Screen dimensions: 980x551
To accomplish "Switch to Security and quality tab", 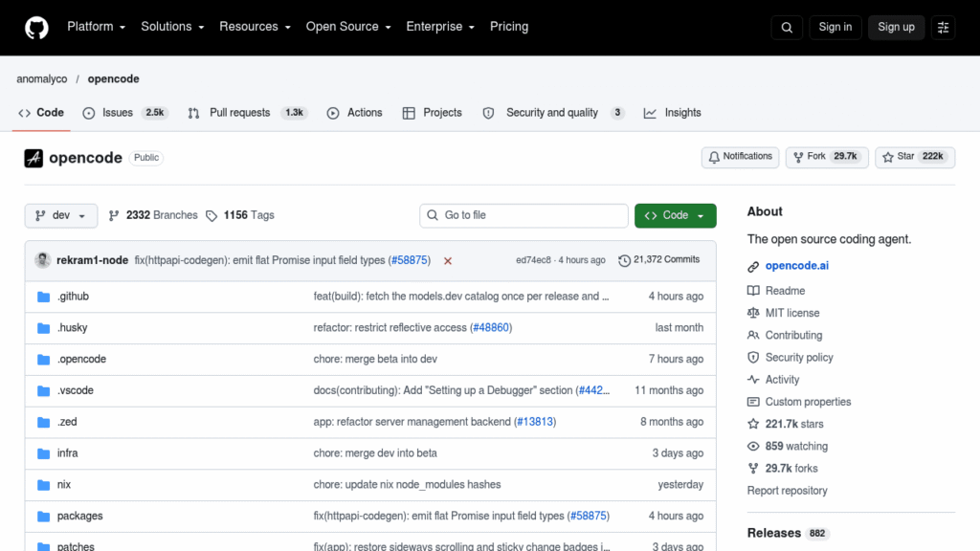I will click(553, 113).
